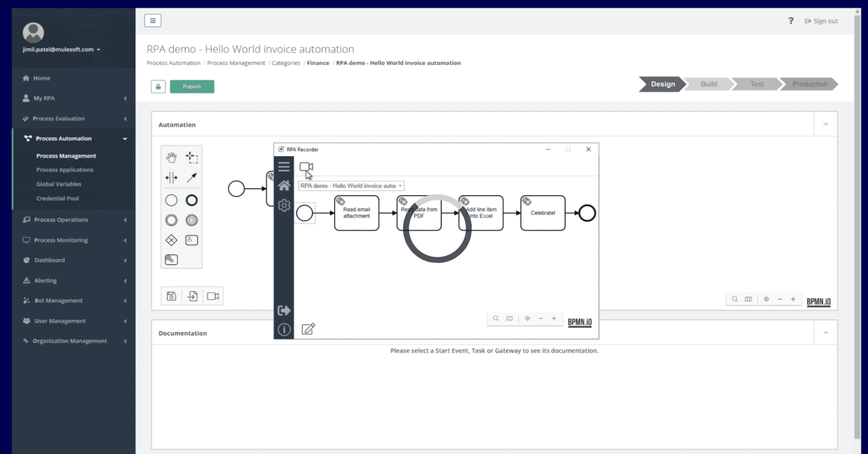Open Global Variables in the sidebar

point(59,184)
